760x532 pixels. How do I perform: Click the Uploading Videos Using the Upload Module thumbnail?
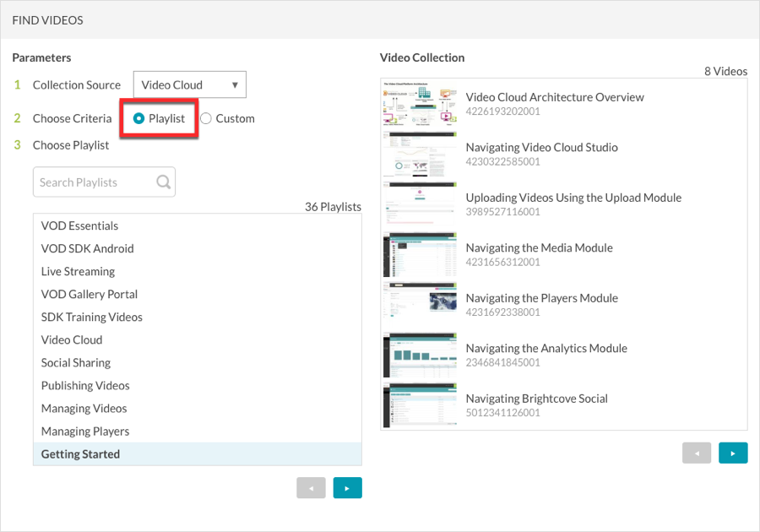[420, 204]
